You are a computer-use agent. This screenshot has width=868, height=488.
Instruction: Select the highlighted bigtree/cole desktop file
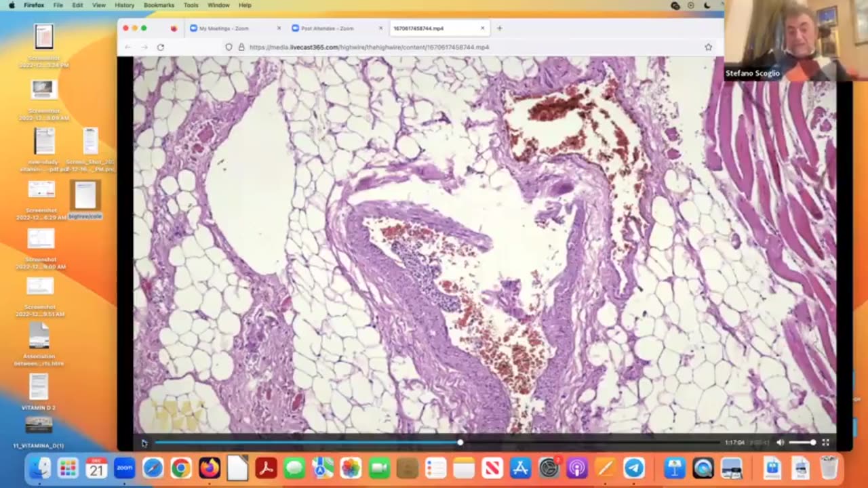(x=85, y=200)
